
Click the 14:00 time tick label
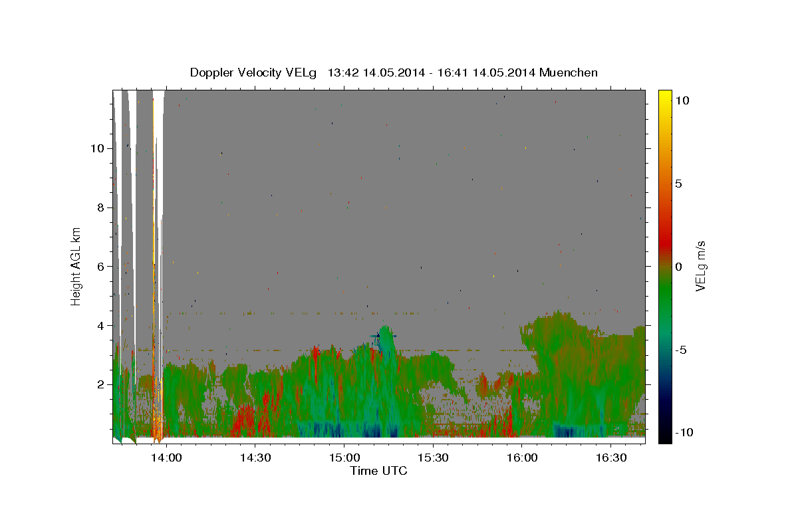[x=166, y=458]
